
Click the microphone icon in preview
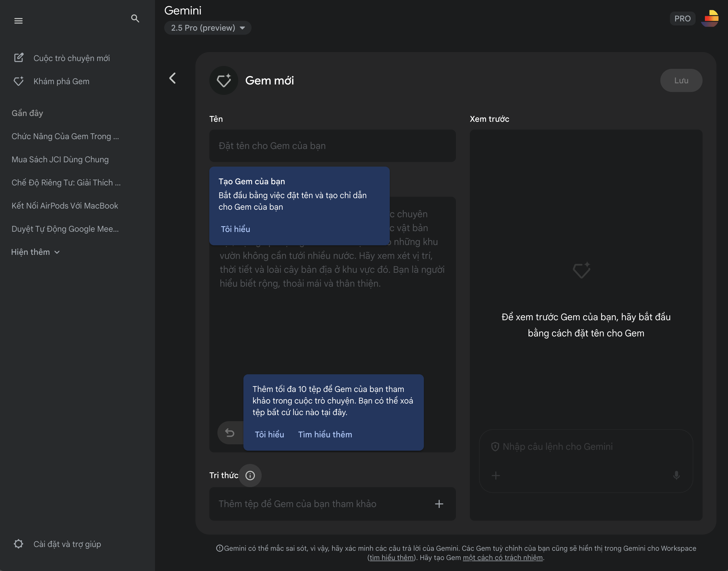(x=676, y=475)
